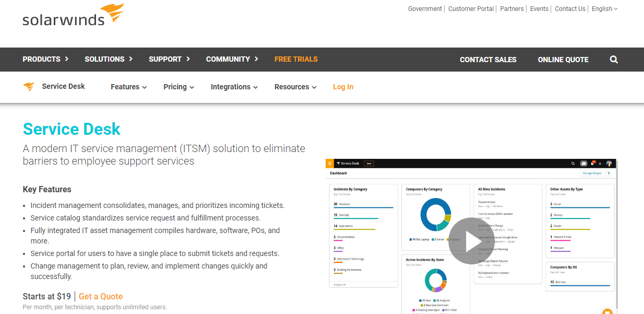Click chat bubble icon in dashboard preview
The width and height of the screenshot is (644, 314).
(583, 164)
